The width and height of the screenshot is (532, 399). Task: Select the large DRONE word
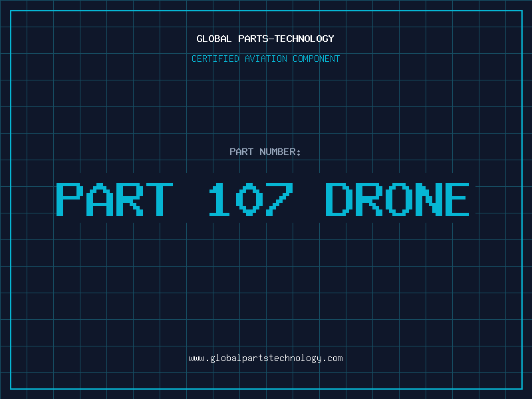point(397,199)
